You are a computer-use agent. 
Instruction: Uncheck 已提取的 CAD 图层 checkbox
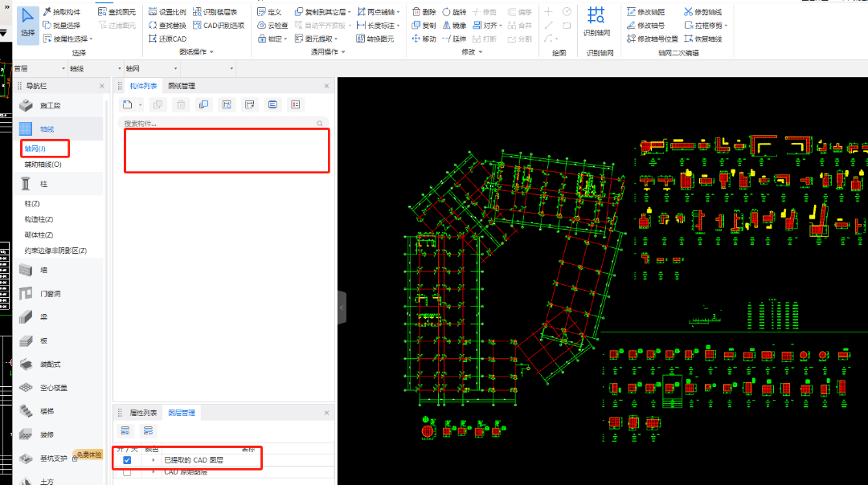[127, 460]
